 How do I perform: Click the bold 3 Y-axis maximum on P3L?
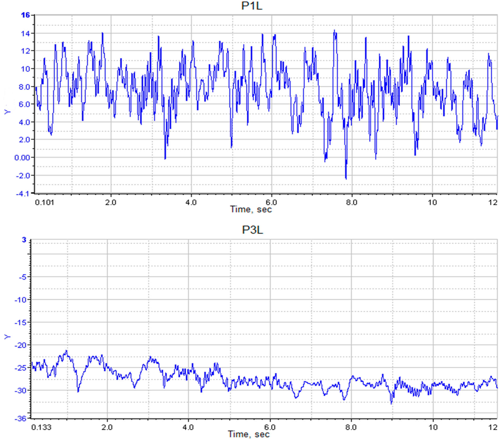(24, 240)
